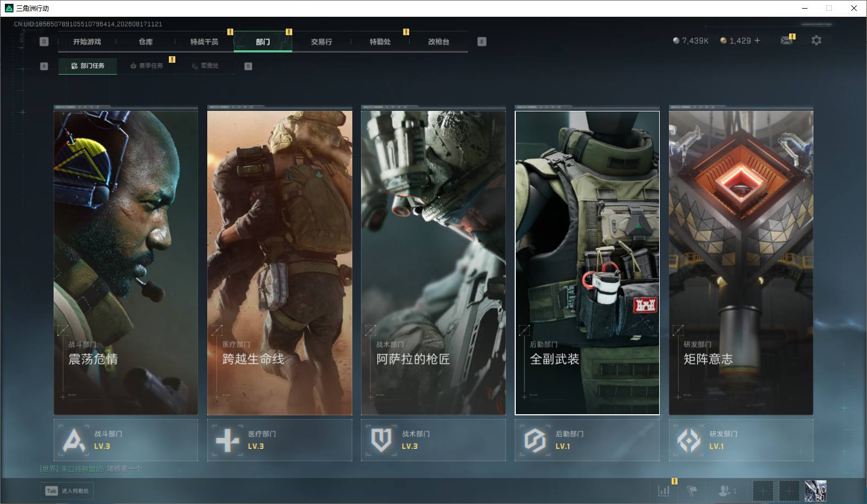Open the 仓库 tab
This screenshot has height=504, width=867.
pos(146,42)
